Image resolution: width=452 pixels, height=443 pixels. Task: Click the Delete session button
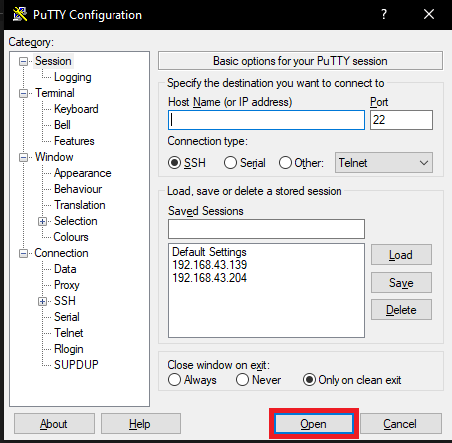[401, 310]
